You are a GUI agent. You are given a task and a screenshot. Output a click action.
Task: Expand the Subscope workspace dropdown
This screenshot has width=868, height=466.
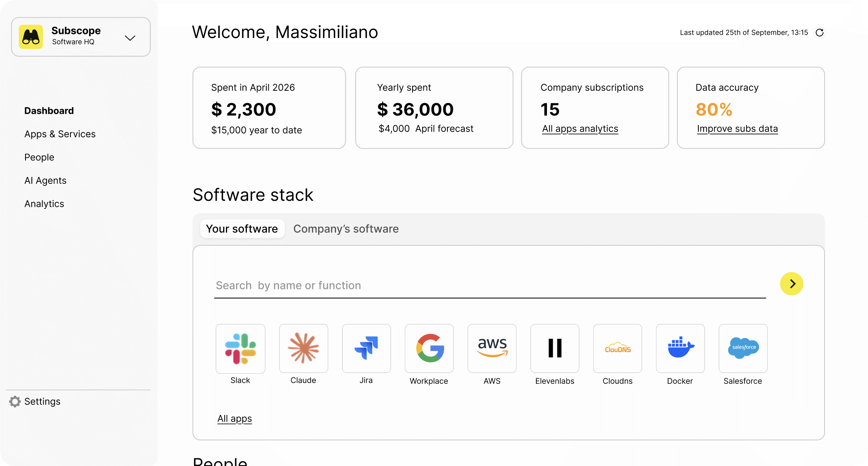pos(130,38)
